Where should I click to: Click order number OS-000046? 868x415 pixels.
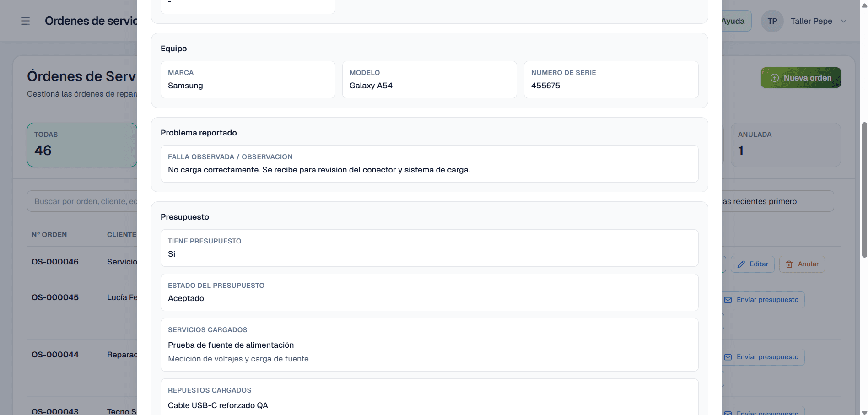[x=55, y=262]
